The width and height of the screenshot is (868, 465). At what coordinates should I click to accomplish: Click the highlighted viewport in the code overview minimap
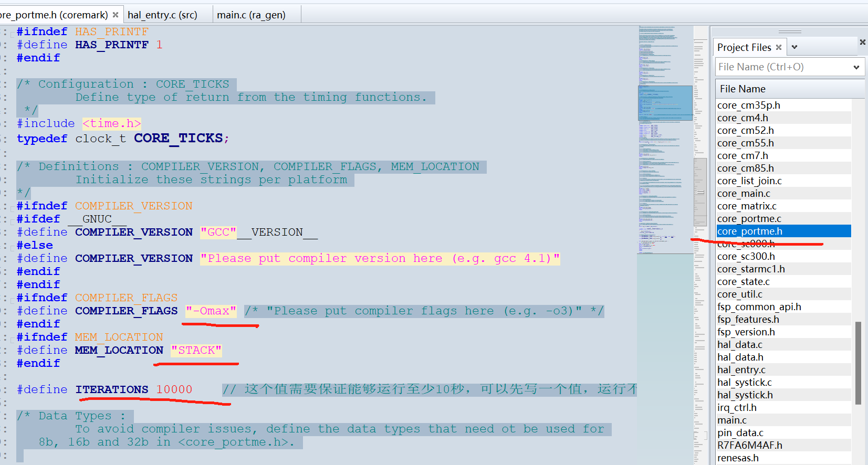pos(665,103)
